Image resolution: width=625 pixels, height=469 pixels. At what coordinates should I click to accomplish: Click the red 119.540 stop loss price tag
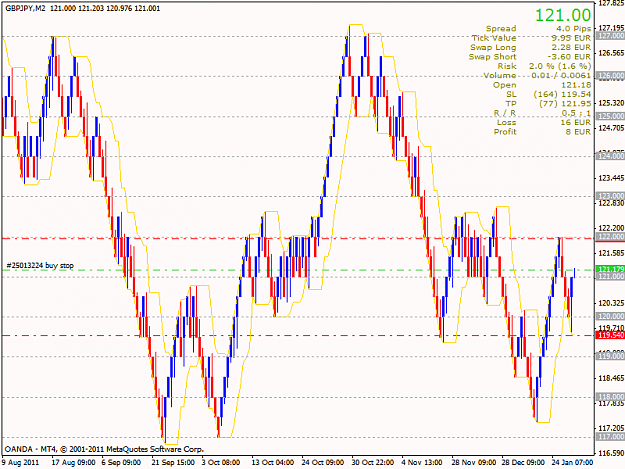pos(610,335)
